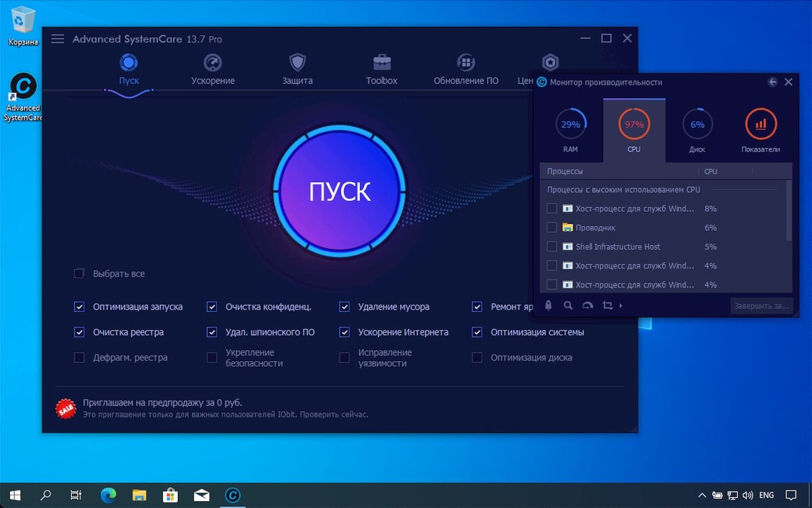Click the large ПУСК button
This screenshot has width=812, height=508.
tap(340, 191)
